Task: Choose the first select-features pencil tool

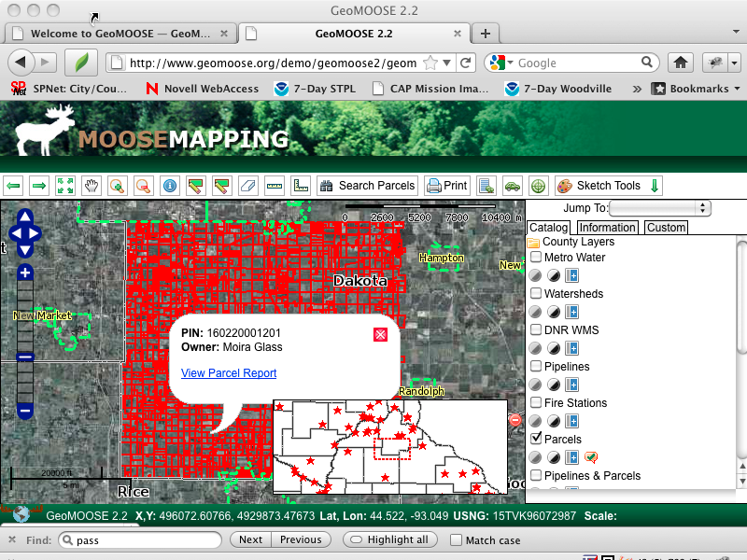Action: pos(196,186)
